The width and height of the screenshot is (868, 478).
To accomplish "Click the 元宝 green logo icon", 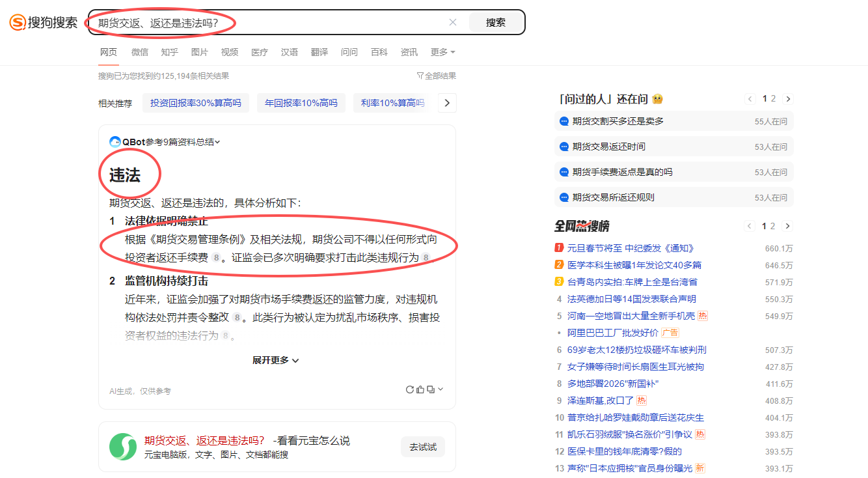I will click(122, 447).
